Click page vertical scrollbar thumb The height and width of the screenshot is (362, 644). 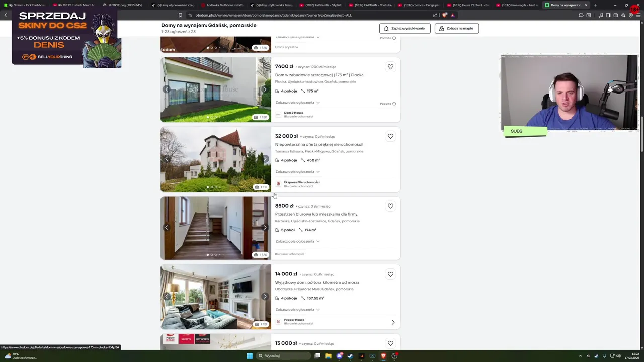(641, 134)
